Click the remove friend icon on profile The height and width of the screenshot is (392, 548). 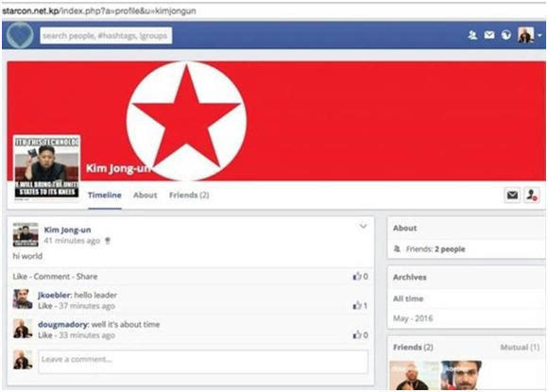pyautogui.click(x=532, y=195)
